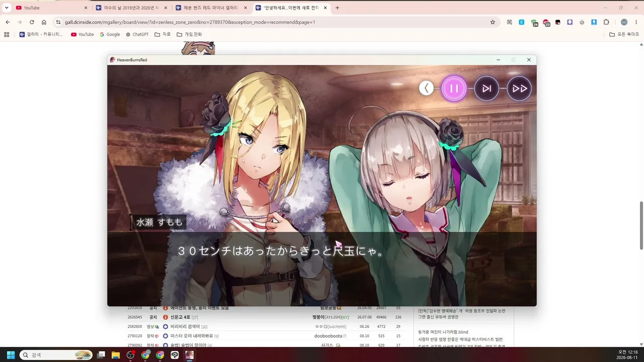Open the apps grid in bookmarks bar

(x=7, y=34)
